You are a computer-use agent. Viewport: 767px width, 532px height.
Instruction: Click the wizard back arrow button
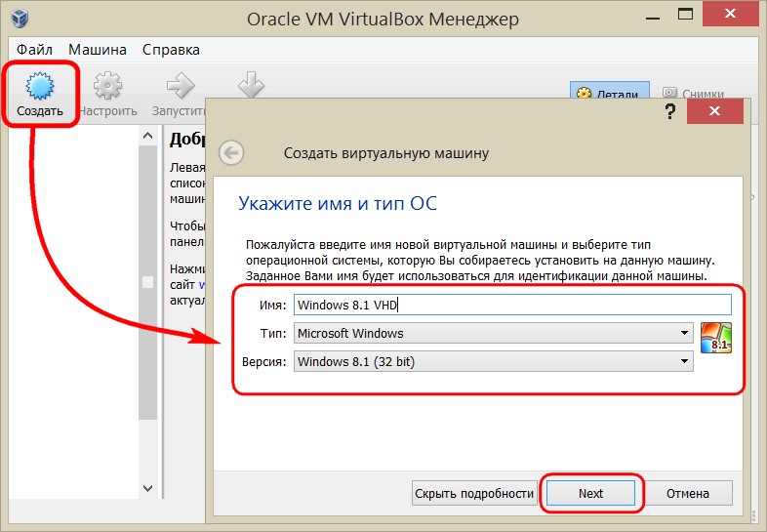coord(231,153)
